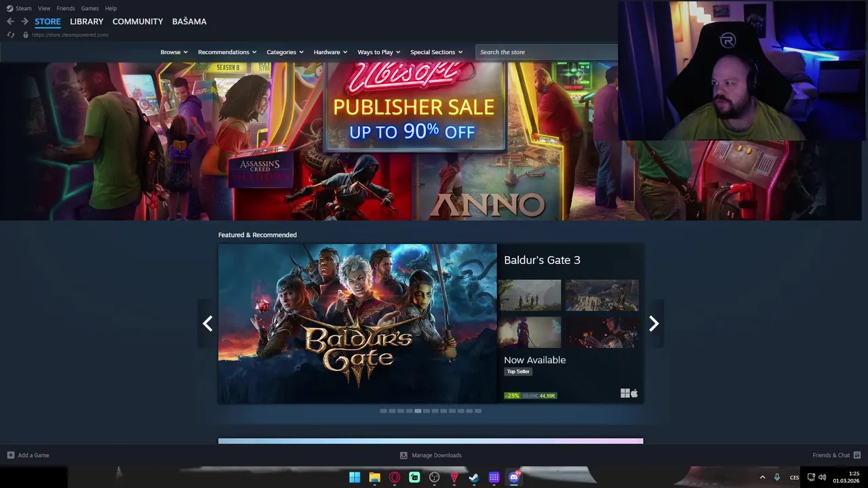Viewport: 868px width, 488px height.
Task: Click the Steam icon in the taskbar
Action: point(474,477)
